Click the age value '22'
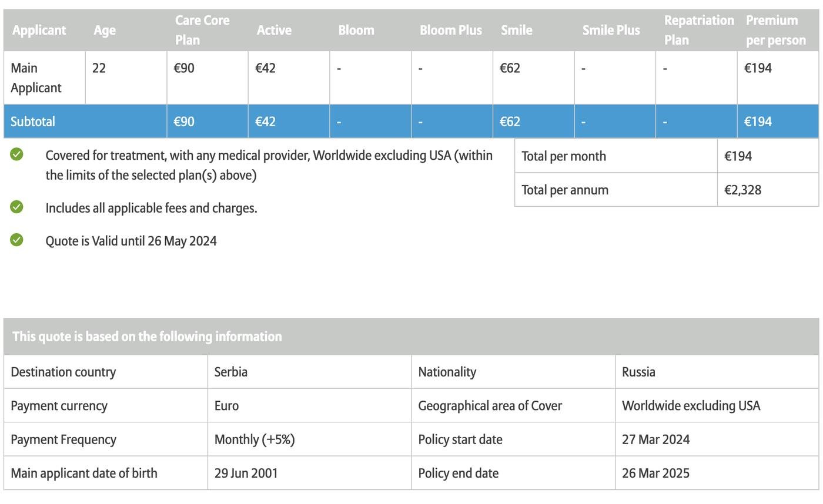Image resolution: width=823 pixels, height=504 pixels. pos(99,68)
